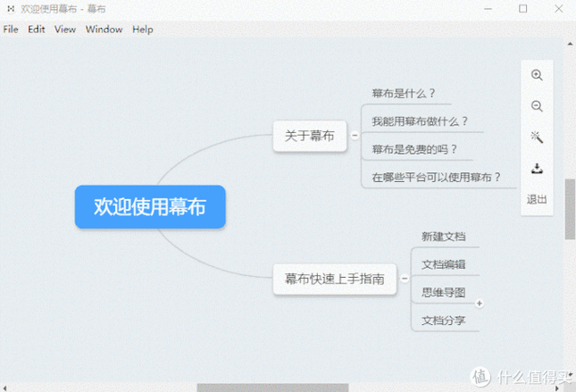Minimize the 幕布 window

tap(488, 8)
